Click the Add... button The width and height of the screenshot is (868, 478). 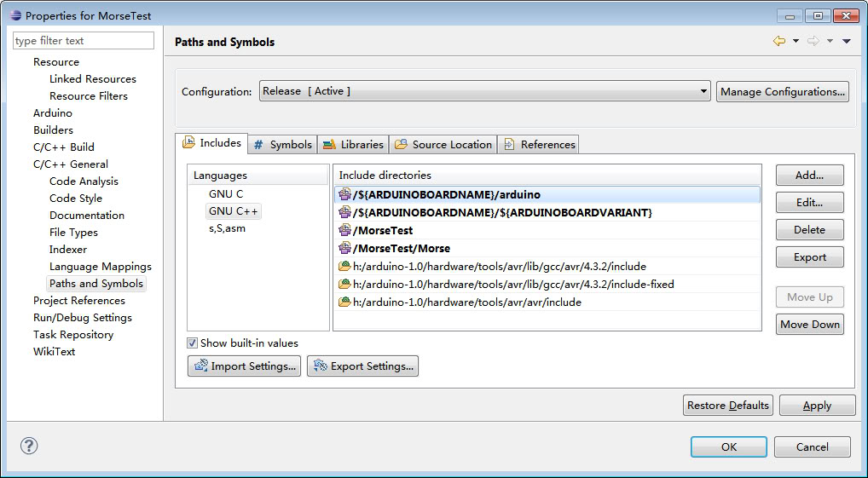809,176
